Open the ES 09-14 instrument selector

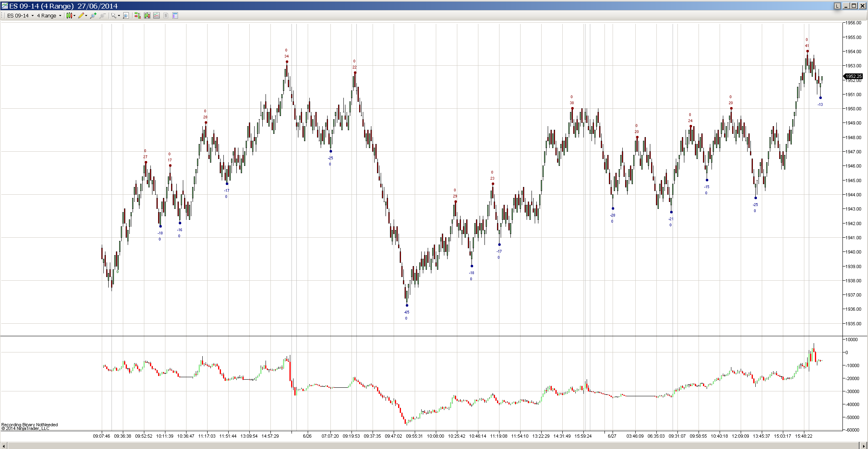click(x=20, y=15)
